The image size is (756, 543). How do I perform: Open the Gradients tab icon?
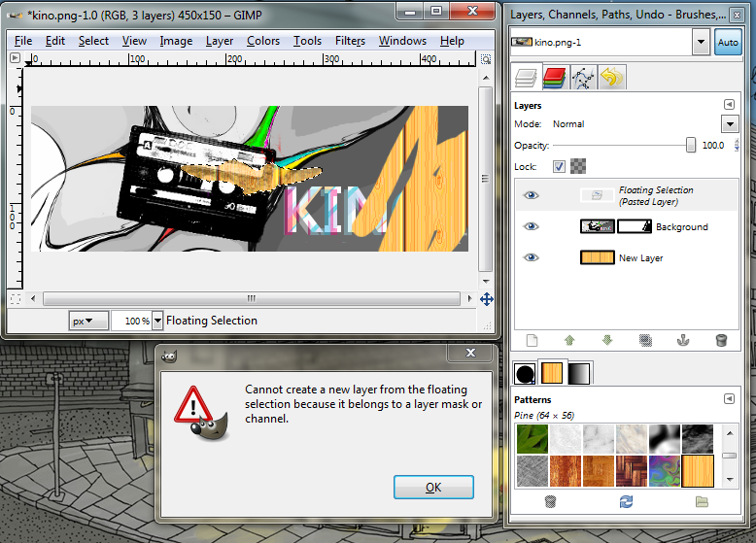[x=578, y=373]
